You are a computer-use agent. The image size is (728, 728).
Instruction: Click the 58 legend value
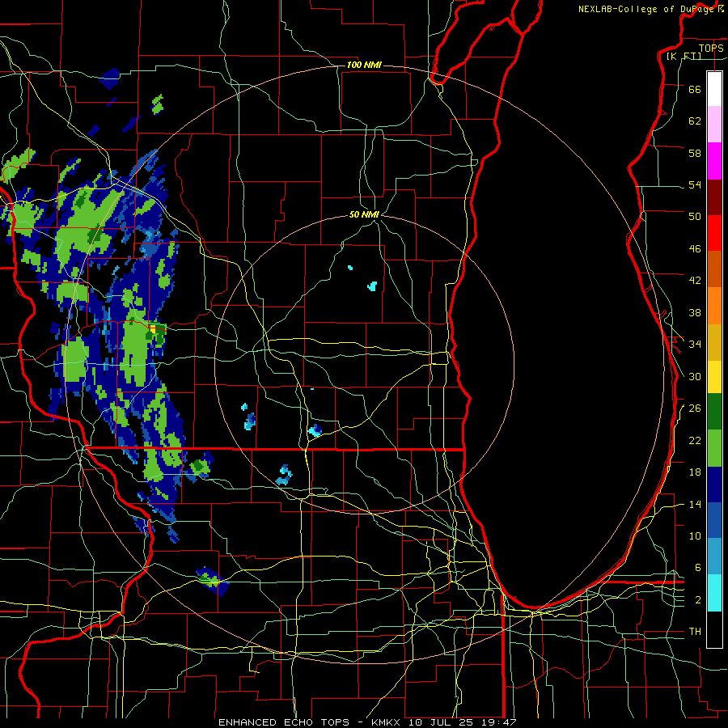[695, 153]
